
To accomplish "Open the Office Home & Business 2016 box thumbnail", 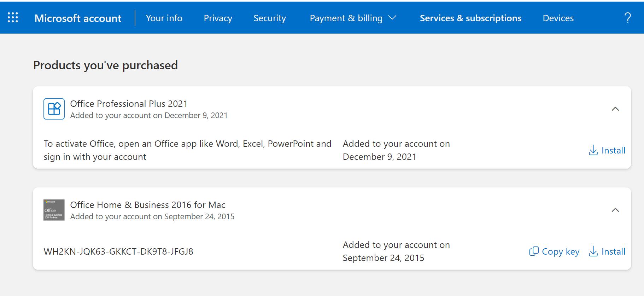I will (54, 210).
